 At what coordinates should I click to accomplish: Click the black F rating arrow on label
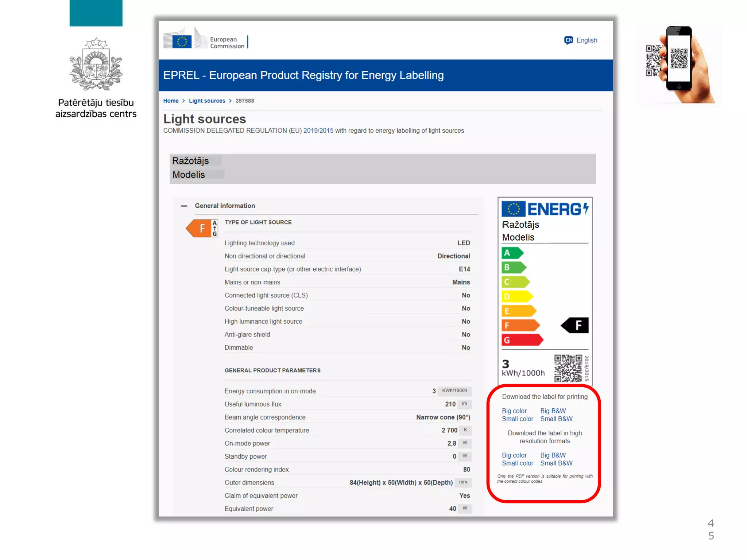click(x=575, y=325)
